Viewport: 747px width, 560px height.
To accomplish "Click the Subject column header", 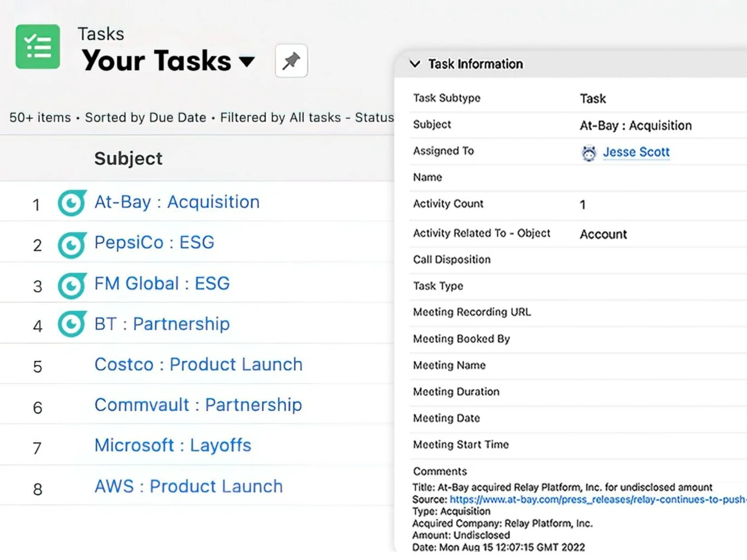I will coord(128,158).
